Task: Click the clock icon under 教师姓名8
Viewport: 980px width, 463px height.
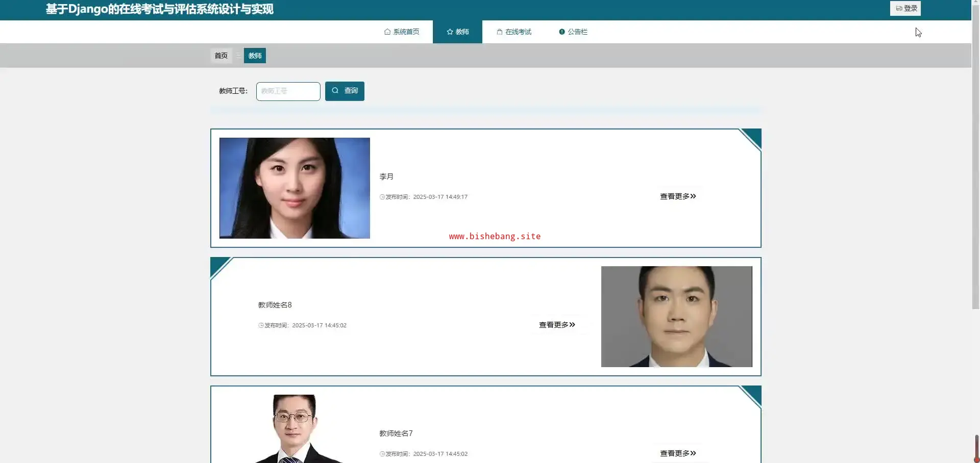Action: tap(261, 325)
